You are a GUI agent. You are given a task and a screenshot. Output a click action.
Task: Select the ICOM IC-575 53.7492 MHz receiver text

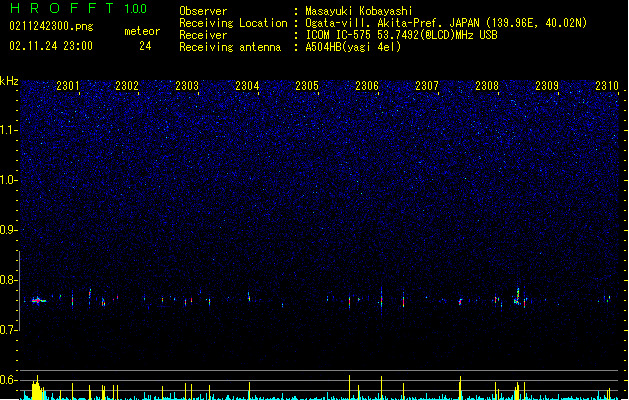pos(402,35)
